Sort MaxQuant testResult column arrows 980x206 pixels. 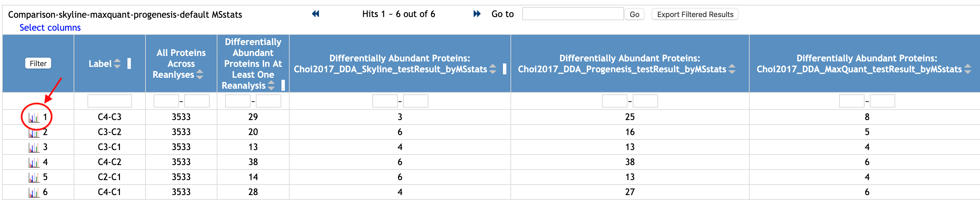(968, 69)
